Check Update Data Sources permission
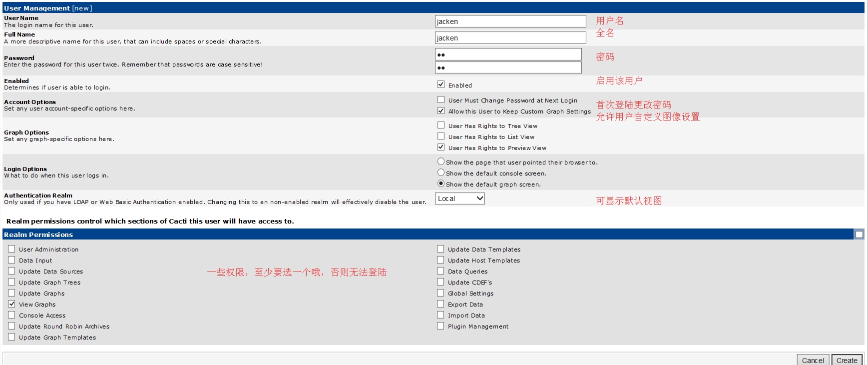 tap(11, 270)
